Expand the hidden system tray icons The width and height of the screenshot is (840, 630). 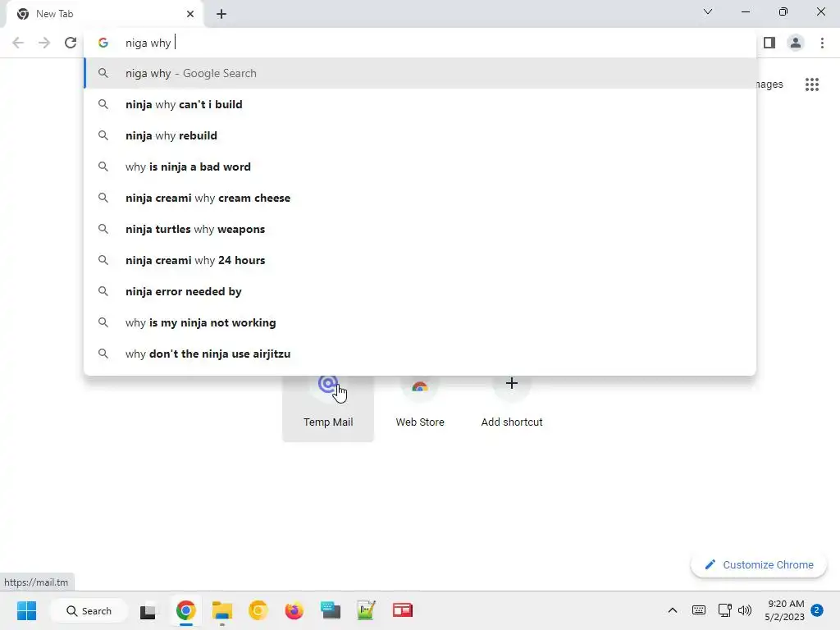(x=673, y=610)
